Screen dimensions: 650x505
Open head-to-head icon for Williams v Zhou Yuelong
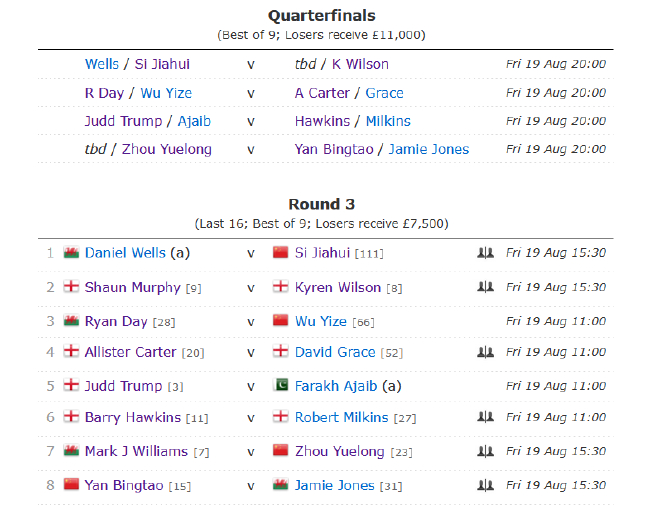coord(486,451)
